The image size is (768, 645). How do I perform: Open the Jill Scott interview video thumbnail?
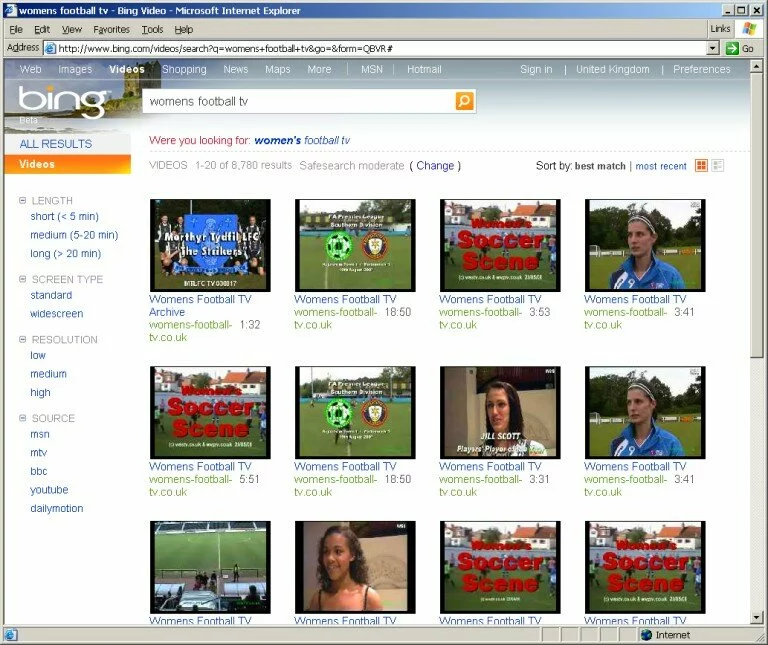click(x=500, y=412)
